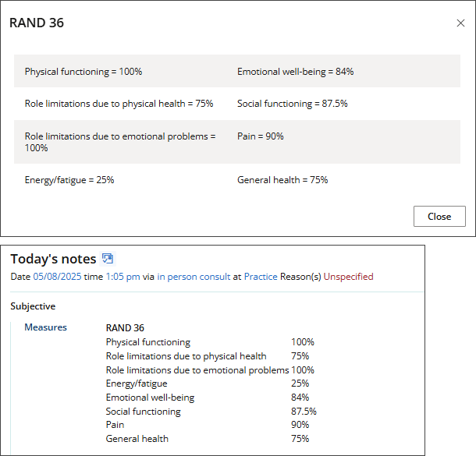
Task: Click the Subjective section heading
Action: click(33, 306)
